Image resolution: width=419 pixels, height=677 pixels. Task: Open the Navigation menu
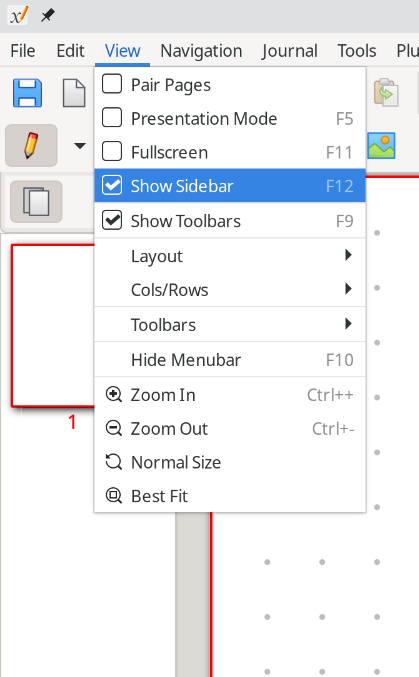(x=201, y=51)
